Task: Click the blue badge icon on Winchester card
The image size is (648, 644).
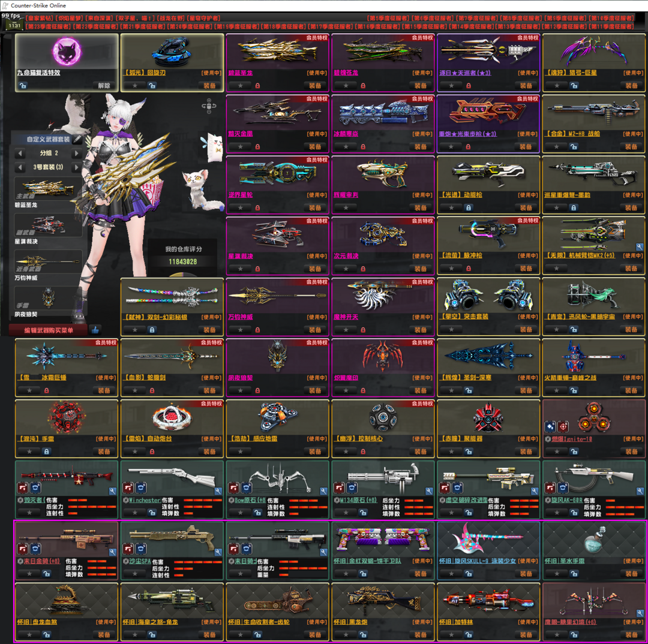Action: 141,488
